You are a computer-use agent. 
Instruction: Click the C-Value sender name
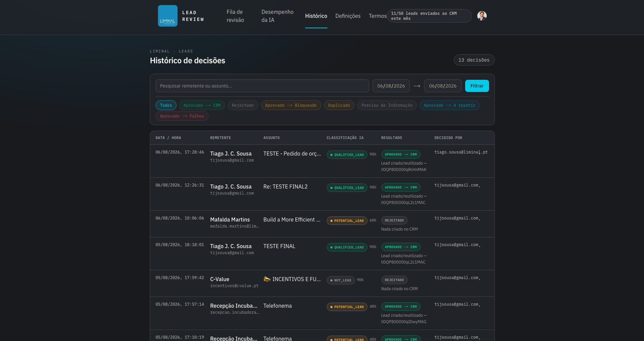[220, 279]
